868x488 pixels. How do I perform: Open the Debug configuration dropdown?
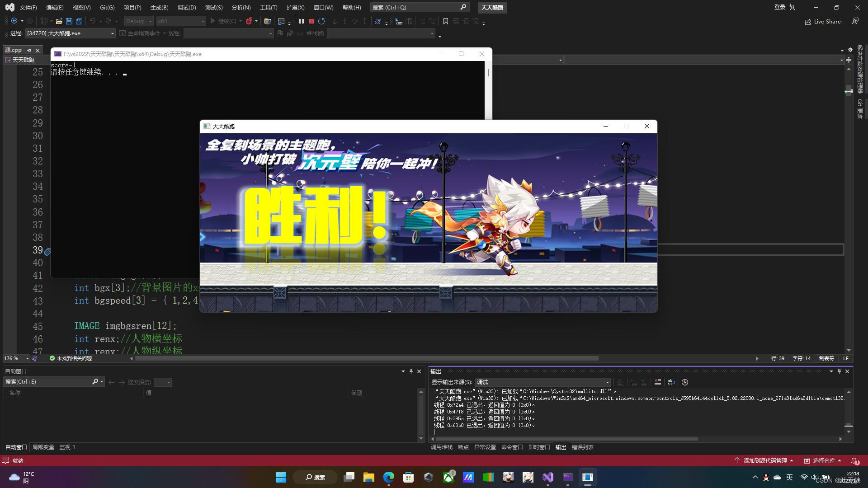151,21
